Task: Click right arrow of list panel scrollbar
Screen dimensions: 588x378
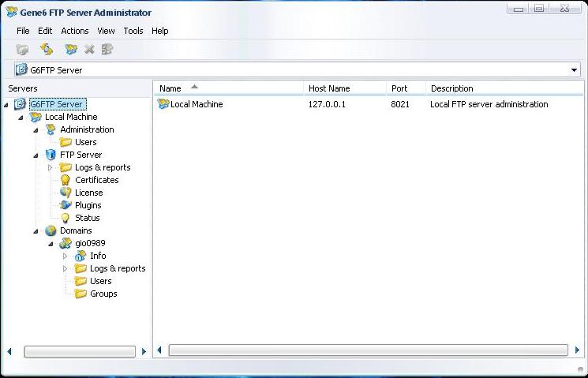Action: pyautogui.click(x=577, y=350)
